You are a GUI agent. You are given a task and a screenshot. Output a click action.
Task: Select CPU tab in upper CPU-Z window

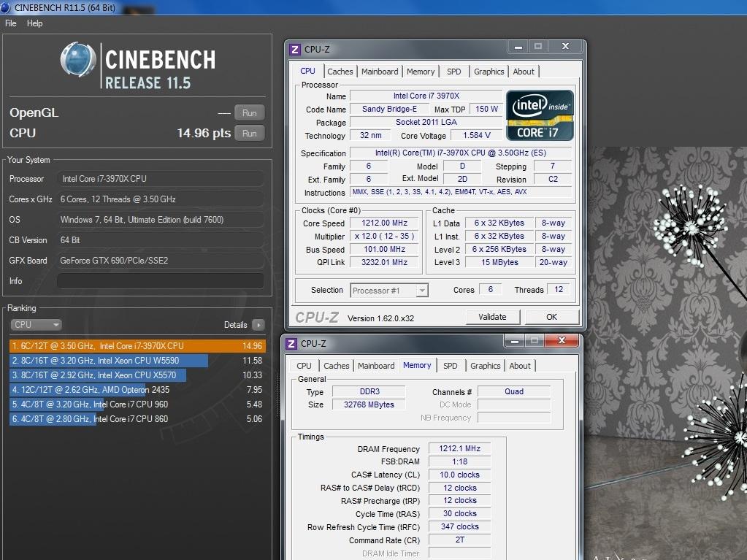(307, 71)
